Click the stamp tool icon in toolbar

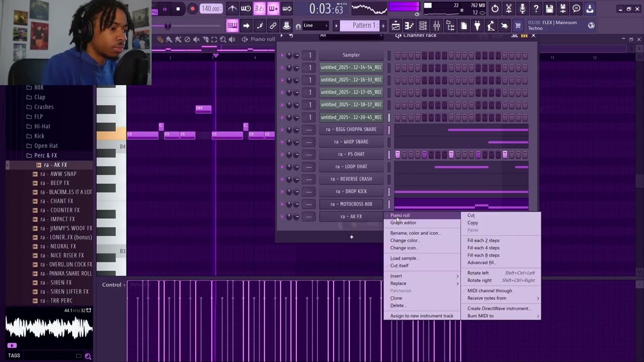287,26
